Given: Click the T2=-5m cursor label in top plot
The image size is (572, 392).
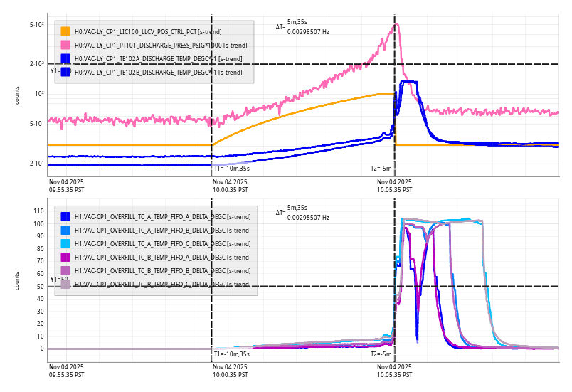Looking at the screenshot, I should [x=381, y=169].
